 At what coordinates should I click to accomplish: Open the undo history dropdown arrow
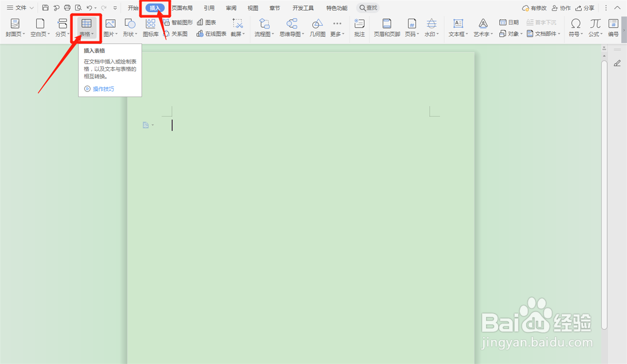tap(96, 8)
